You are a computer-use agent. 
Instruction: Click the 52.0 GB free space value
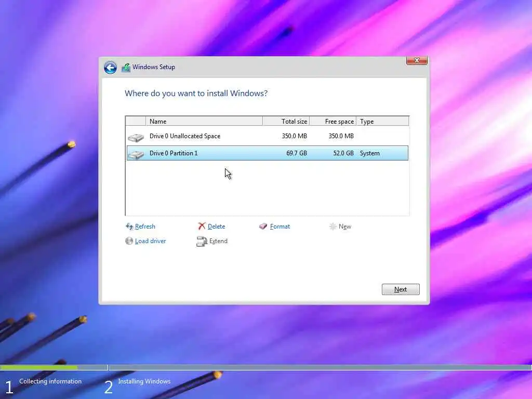pyautogui.click(x=343, y=153)
